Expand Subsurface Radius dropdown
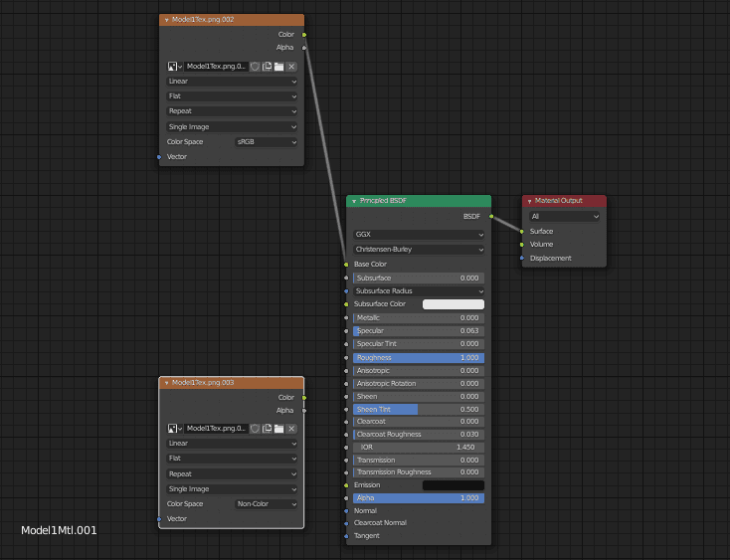Viewport: 730px width, 560px height. click(419, 291)
